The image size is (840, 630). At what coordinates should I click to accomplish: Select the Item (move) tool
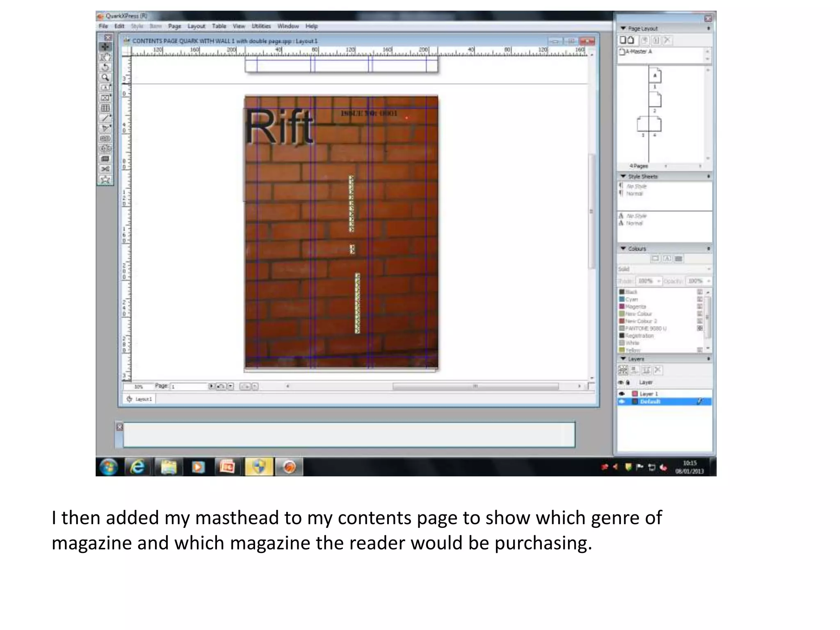click(x=105, y=47)
